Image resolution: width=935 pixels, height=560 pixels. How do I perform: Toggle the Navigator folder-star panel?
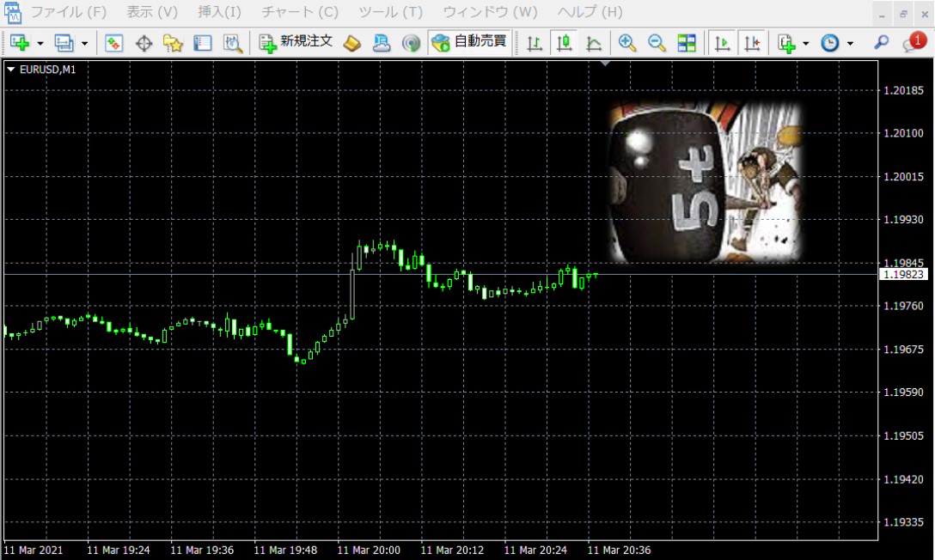pos(173,43)
